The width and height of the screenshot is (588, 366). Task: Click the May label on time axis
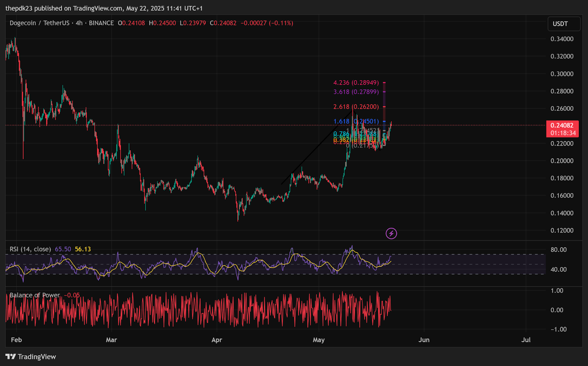[319, 340]
